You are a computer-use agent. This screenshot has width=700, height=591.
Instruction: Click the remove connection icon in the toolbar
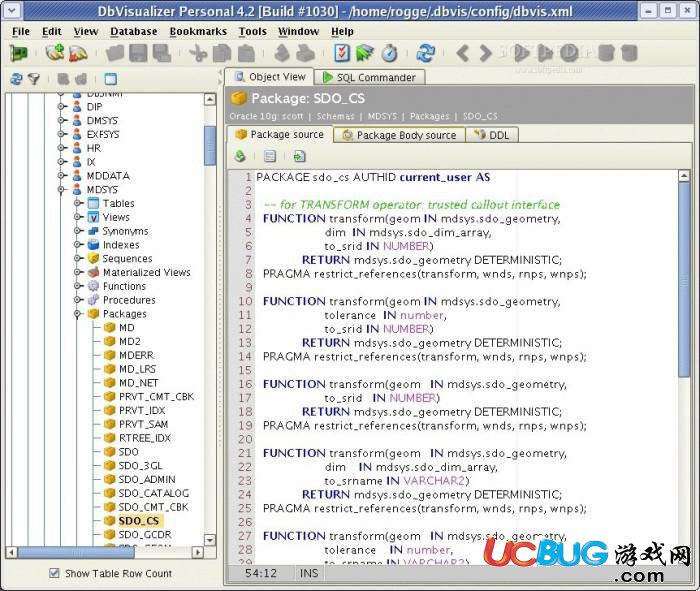79,54
